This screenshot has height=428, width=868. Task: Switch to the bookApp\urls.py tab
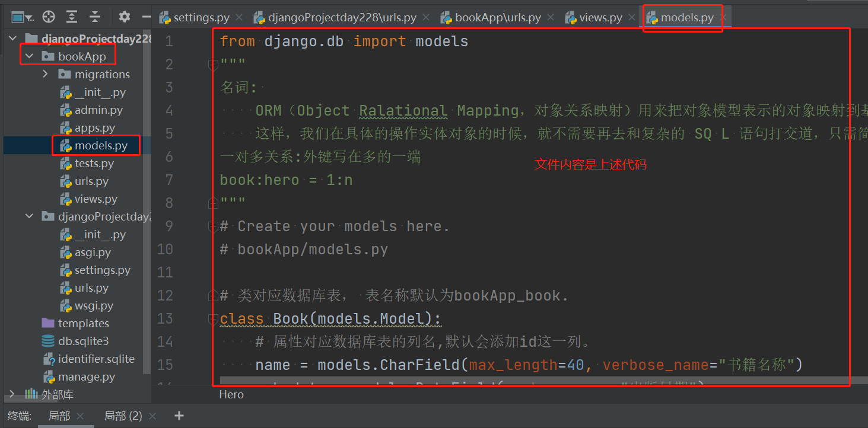click(491, 18)
